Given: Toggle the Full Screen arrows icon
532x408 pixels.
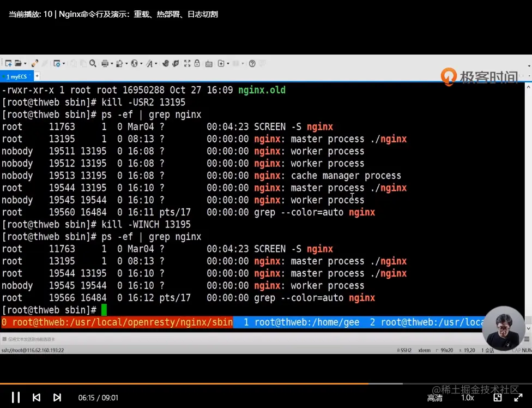Looking at the screenshot, I should pos(187,63).
